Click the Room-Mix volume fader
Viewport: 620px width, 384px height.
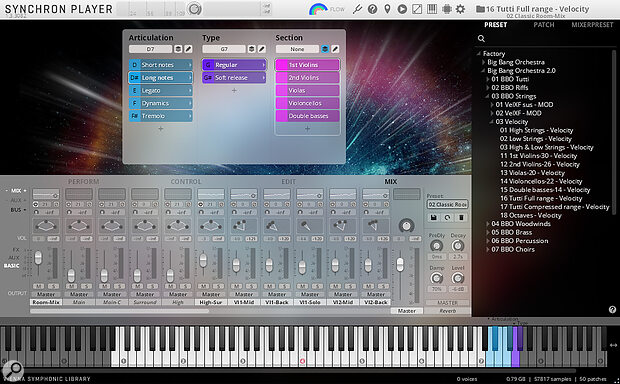[x=38, y=258]
